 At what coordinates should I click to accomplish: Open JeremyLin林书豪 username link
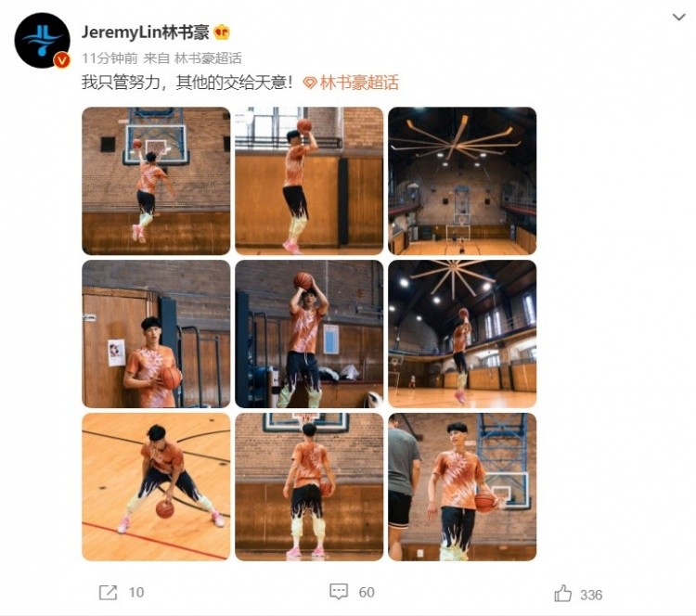pos(145,32)
